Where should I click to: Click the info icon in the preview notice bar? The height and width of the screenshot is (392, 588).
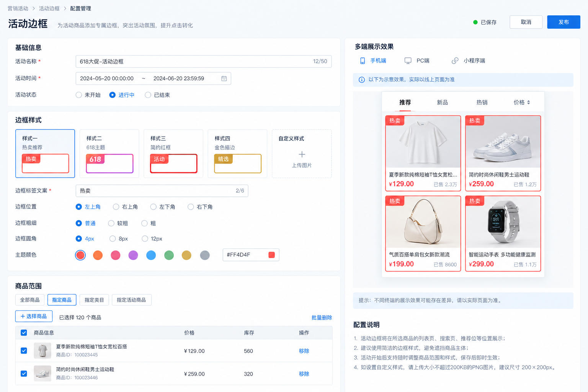point(361,80)
